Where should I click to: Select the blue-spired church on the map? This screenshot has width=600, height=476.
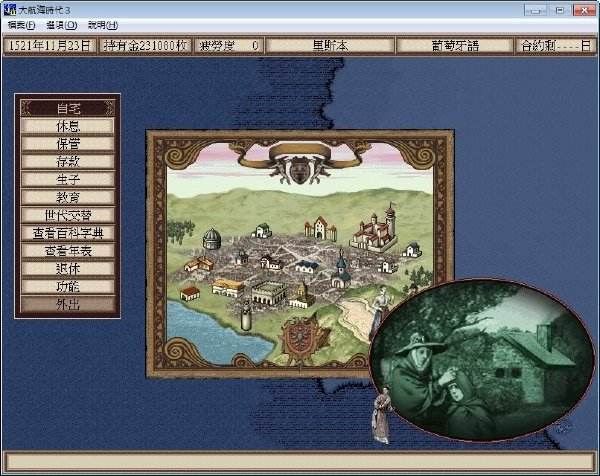[x=341, y=270]
